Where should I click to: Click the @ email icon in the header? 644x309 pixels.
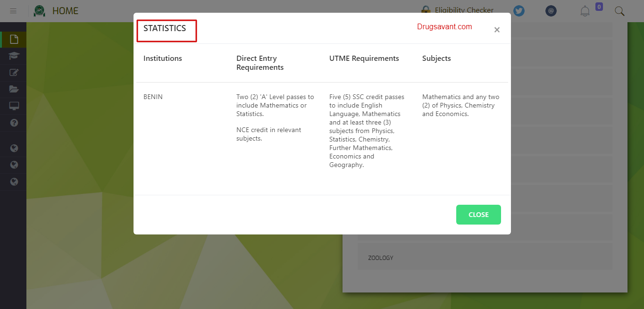(x=551, y=11)
